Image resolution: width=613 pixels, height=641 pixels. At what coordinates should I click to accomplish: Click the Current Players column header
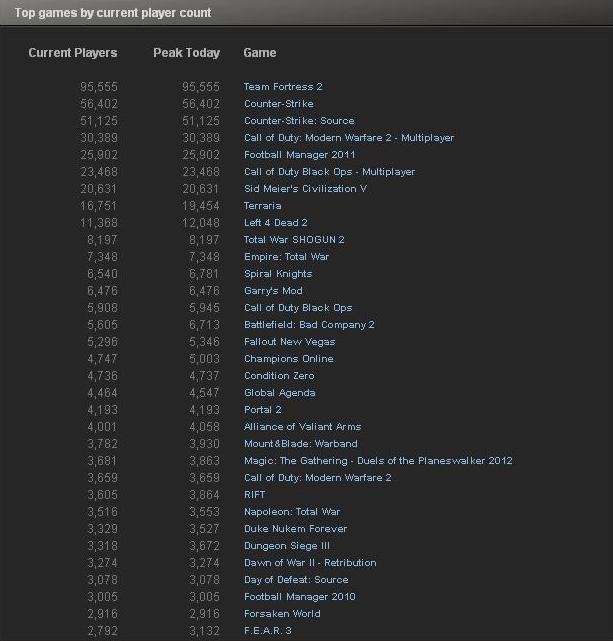(73, 53)
